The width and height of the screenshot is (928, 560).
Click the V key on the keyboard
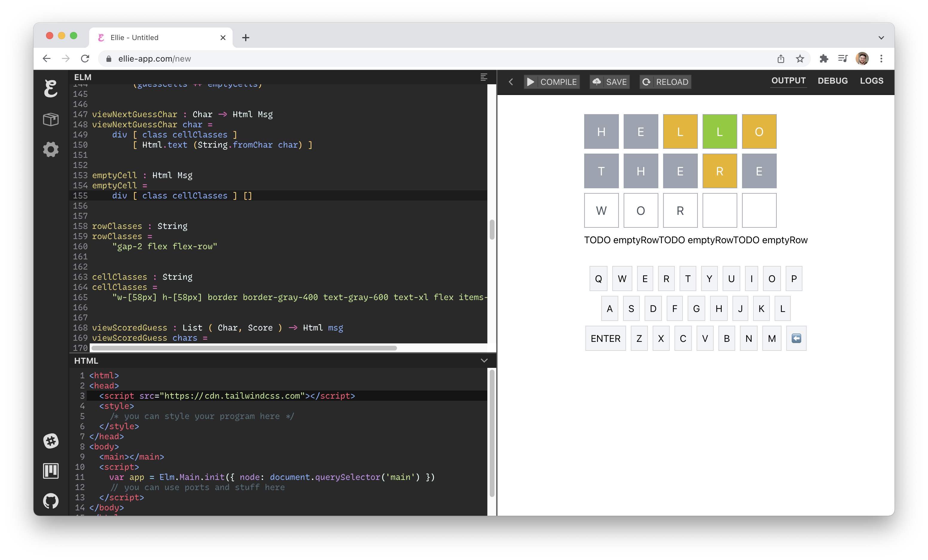705,338
